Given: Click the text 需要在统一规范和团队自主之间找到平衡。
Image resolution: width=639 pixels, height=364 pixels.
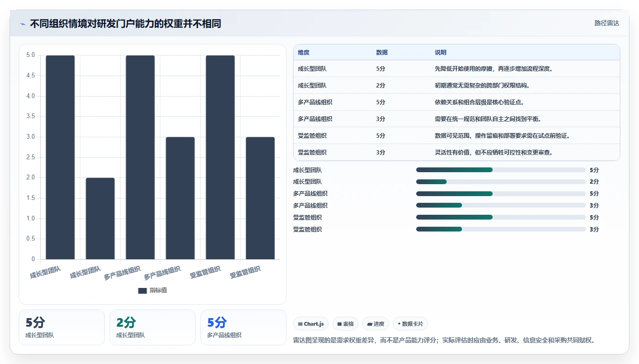Looking at the screenshot, I should [x=488, y=119].
